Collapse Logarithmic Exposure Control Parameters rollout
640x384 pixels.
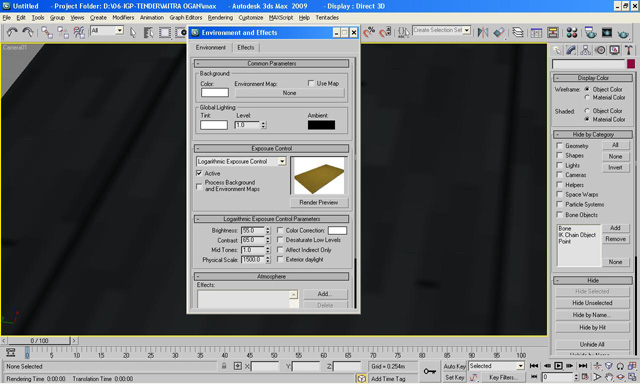[271, 219]
